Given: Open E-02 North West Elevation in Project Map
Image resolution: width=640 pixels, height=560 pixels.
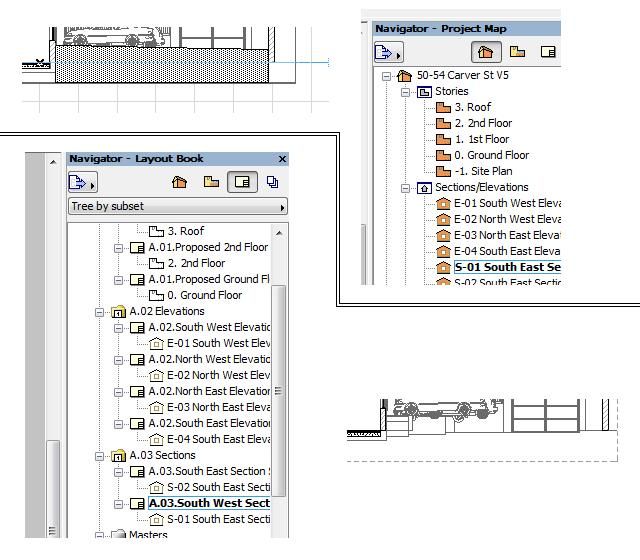Looking at the screenshot, I should click(x=507, y=219).
